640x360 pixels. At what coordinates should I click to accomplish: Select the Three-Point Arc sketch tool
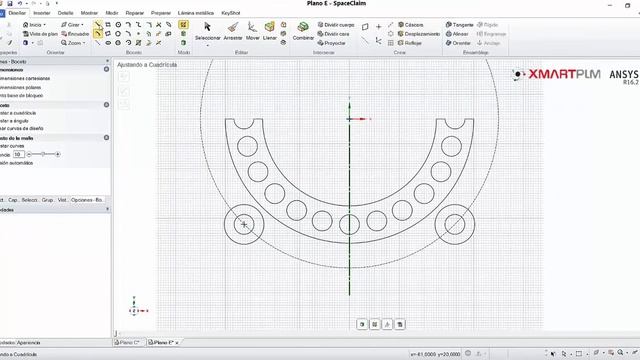click(x=128, y=34)
